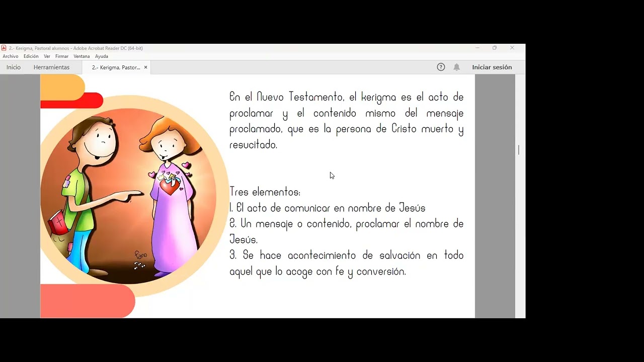Screen dimensions: 644x362
Task: Open the Firmar menu
Action: (x=62, y=56)
